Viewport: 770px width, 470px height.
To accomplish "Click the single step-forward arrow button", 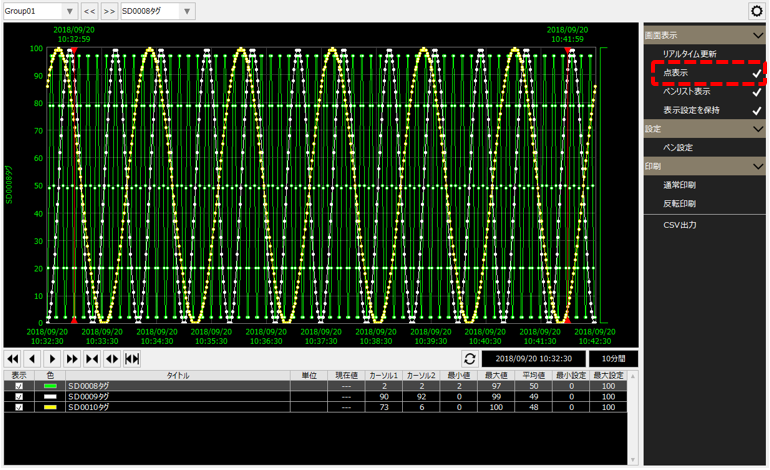I will [52, 358].
